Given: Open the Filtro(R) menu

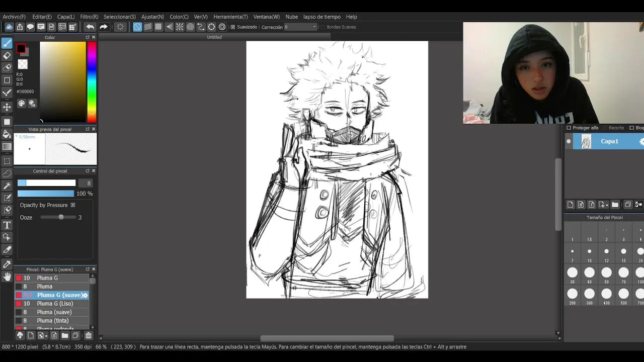Looking at the screenshot, I should coord(89,17).
